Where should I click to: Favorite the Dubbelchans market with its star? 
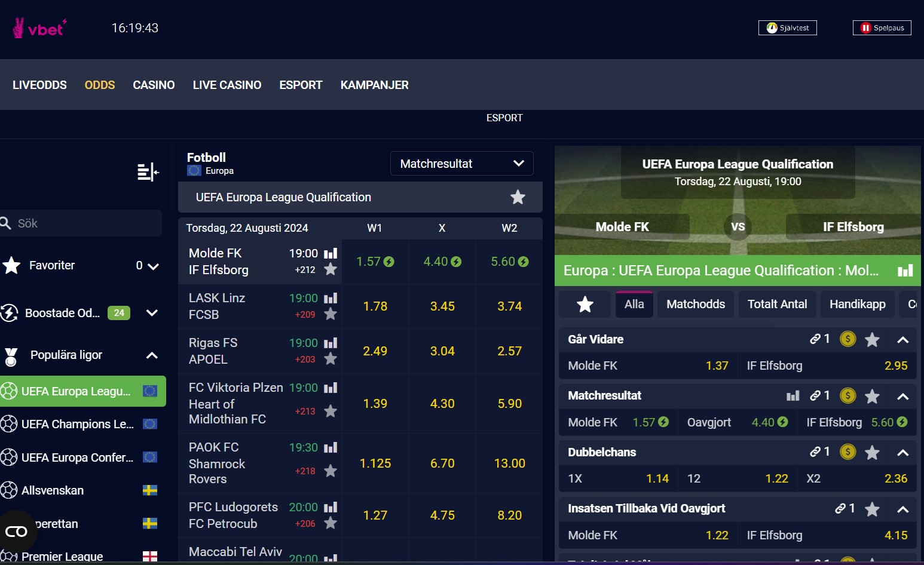[x=871, y=452]
